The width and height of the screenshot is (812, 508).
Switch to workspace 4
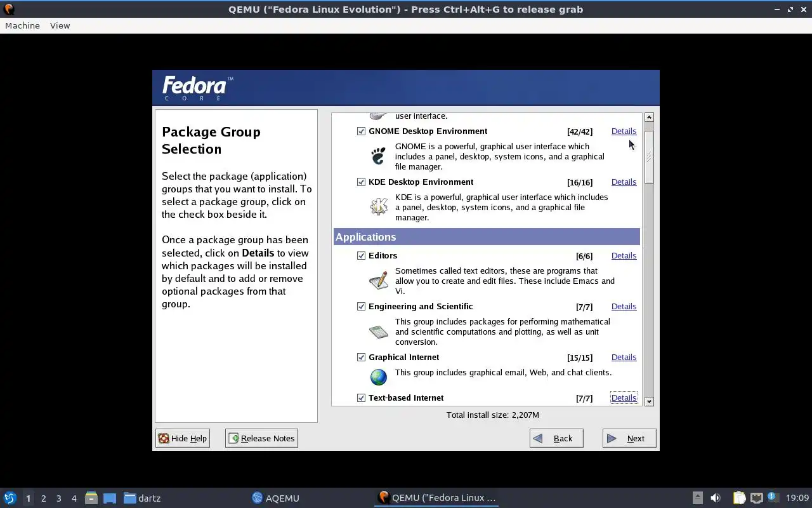pos(74,498)
